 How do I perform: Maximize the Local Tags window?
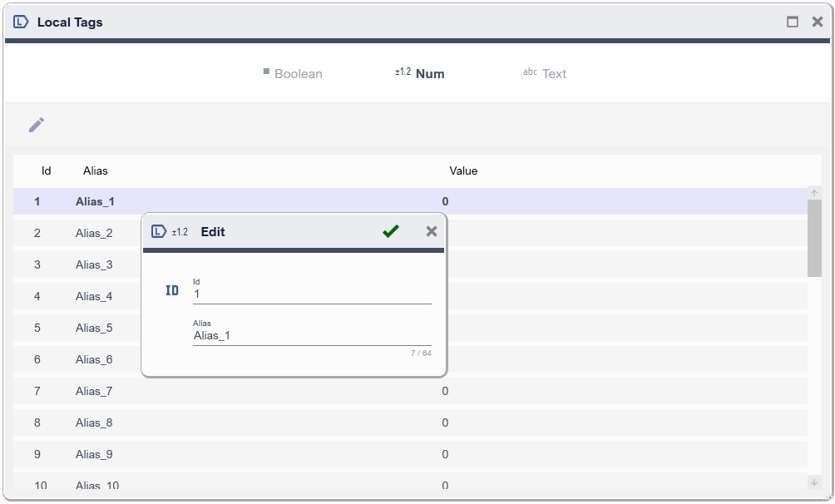point(793,22)
